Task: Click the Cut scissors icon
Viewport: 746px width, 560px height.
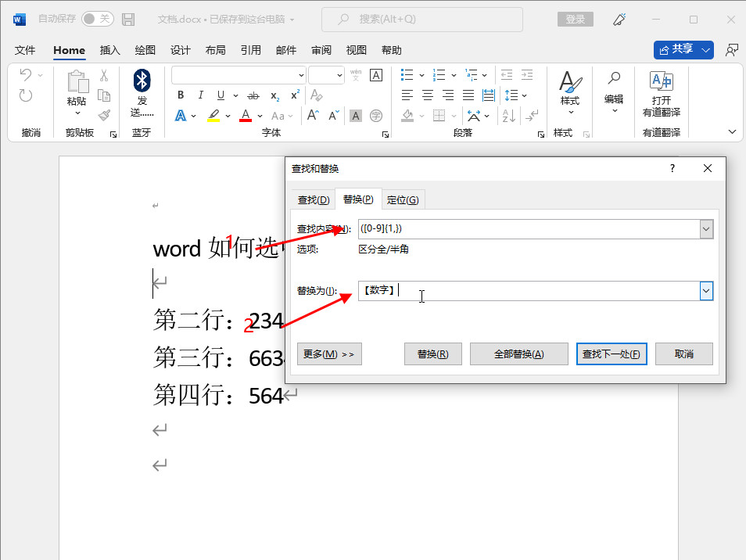Action: 104,76
